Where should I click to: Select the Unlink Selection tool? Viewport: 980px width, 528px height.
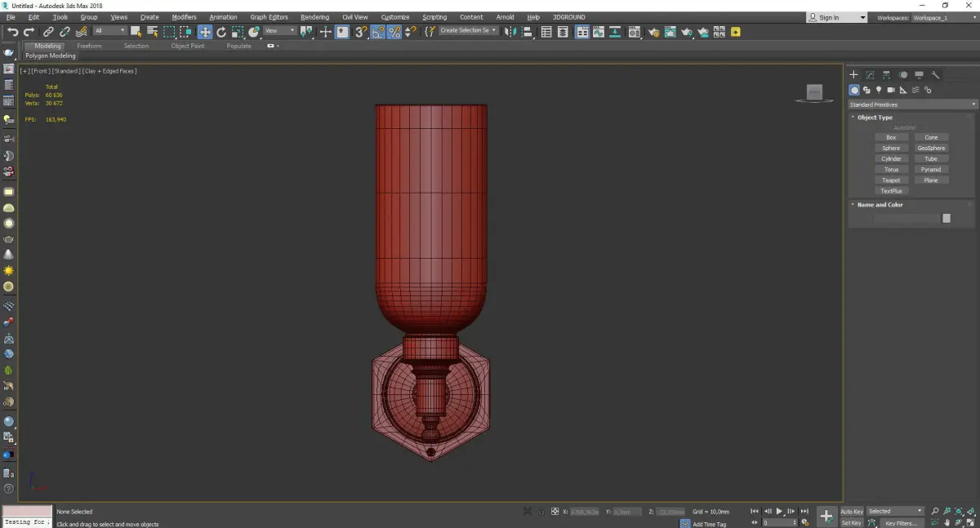(65, 32)
